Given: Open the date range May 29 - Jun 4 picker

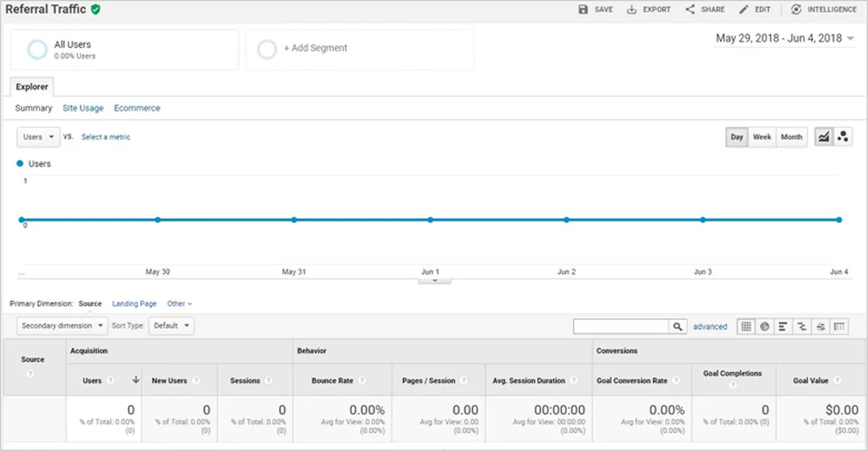Looking at the screenshot, I should pos(785,38).
